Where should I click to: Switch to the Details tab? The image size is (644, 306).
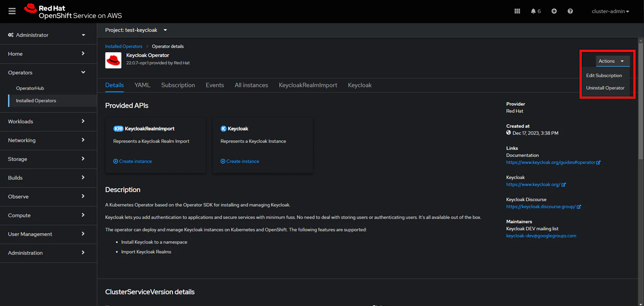[114, 85]
